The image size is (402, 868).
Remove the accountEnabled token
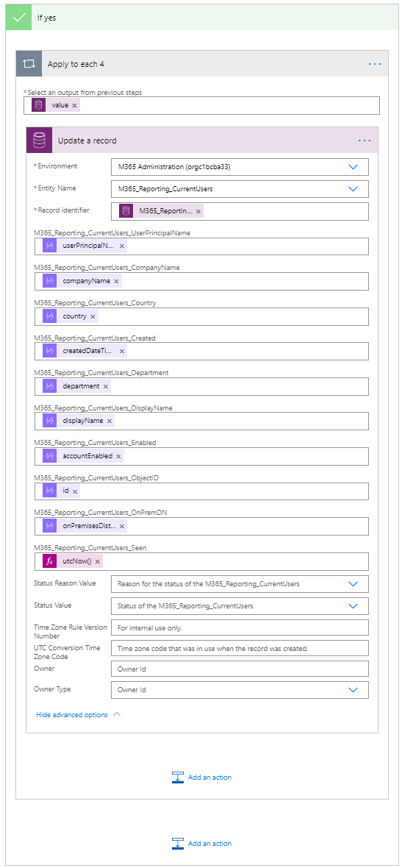(118, 456)
